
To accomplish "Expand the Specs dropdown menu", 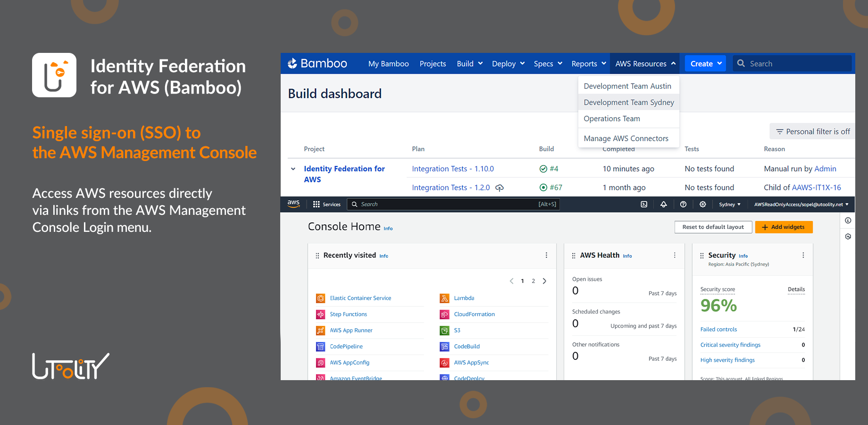I will click(x=548, y=64).
